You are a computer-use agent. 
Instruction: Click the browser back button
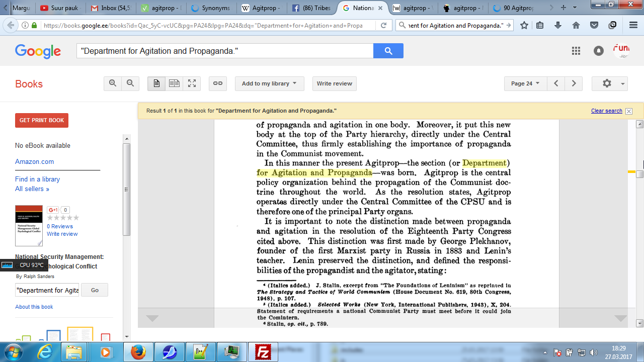tap(10, 25)
